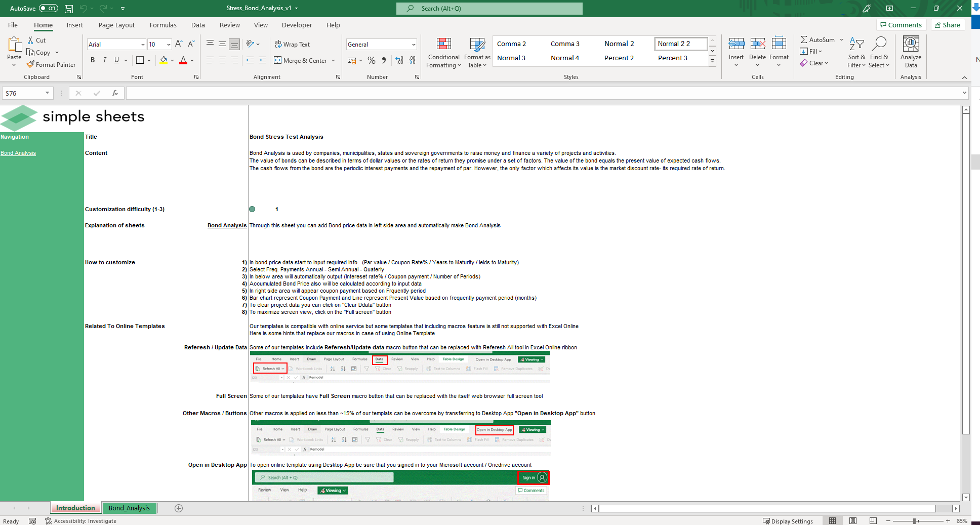The image size is (980, 525).
Task: Apply underline formatting
Action: tap(117, 60)
